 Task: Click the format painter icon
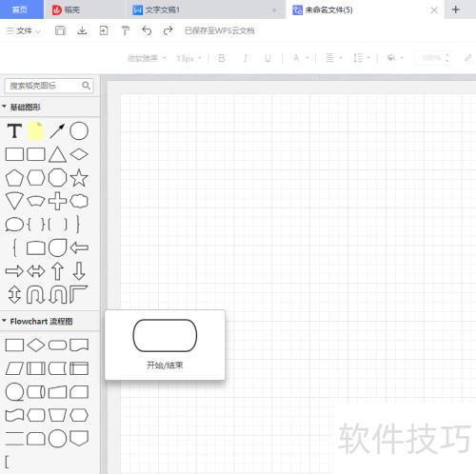(126, 30)
